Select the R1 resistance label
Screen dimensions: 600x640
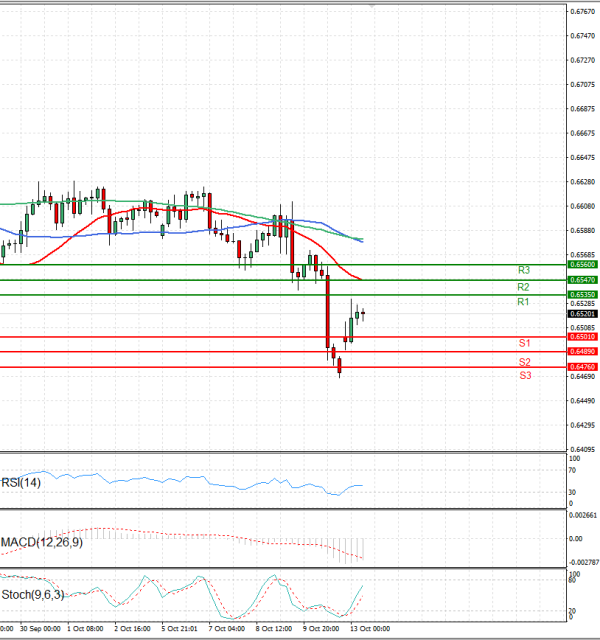(523, 302)
